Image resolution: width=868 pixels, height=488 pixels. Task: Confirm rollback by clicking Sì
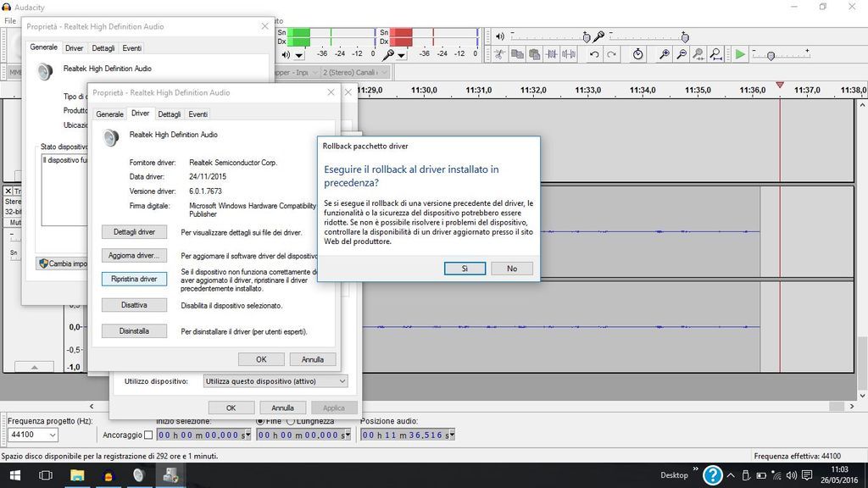(465, 268)
